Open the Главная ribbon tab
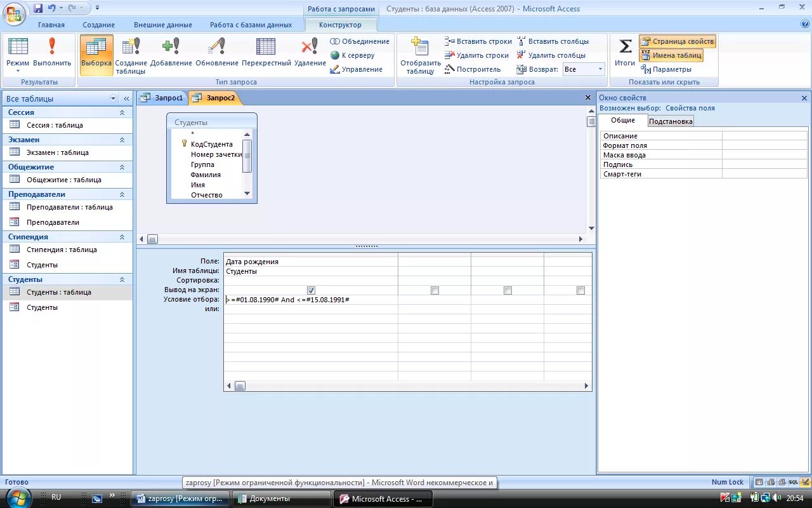This screenshot has width=812, height=508. (x=51, y=25)
